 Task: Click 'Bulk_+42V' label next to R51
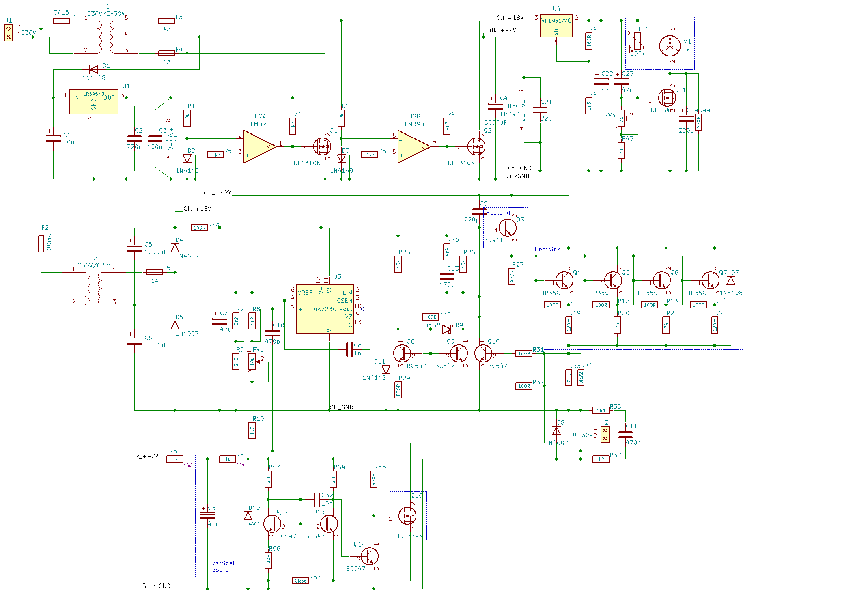[142, 456]
